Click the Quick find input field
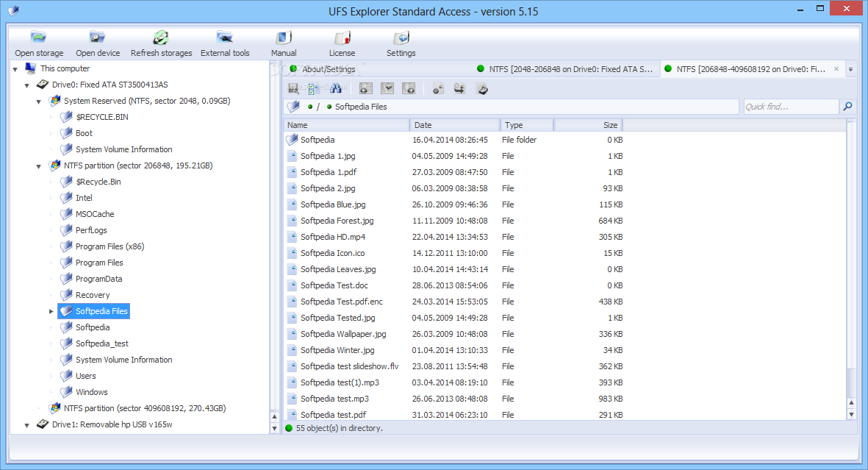The height and width of the screenshot is (470, 868). (x=791, y=107)
